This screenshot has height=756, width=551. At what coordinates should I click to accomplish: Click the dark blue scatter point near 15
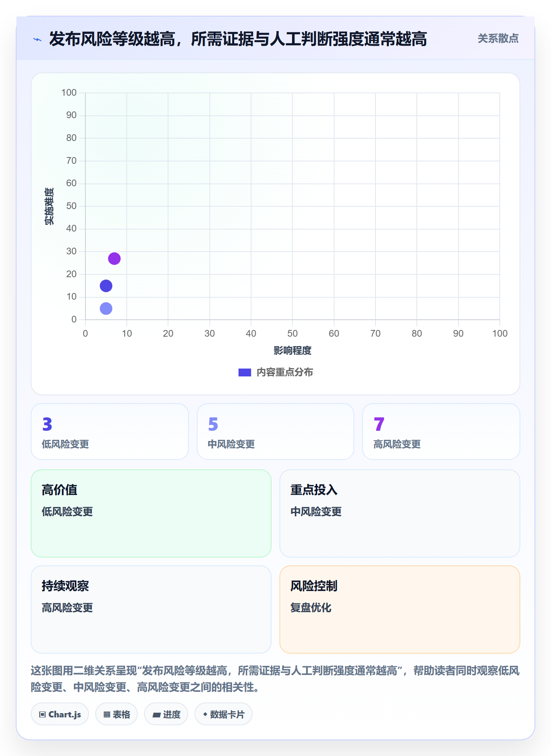click(106, 286)
